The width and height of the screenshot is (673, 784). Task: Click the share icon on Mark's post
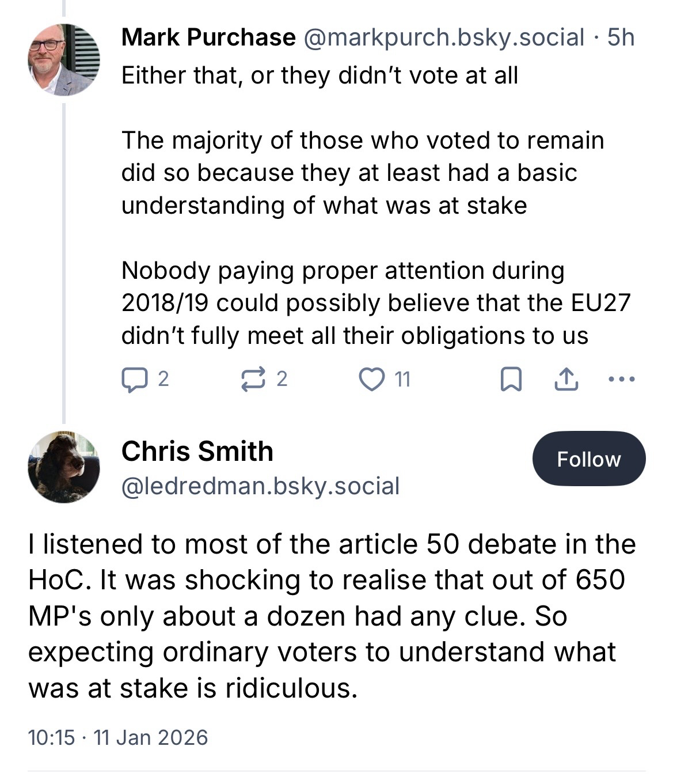(x=566, y=380)
